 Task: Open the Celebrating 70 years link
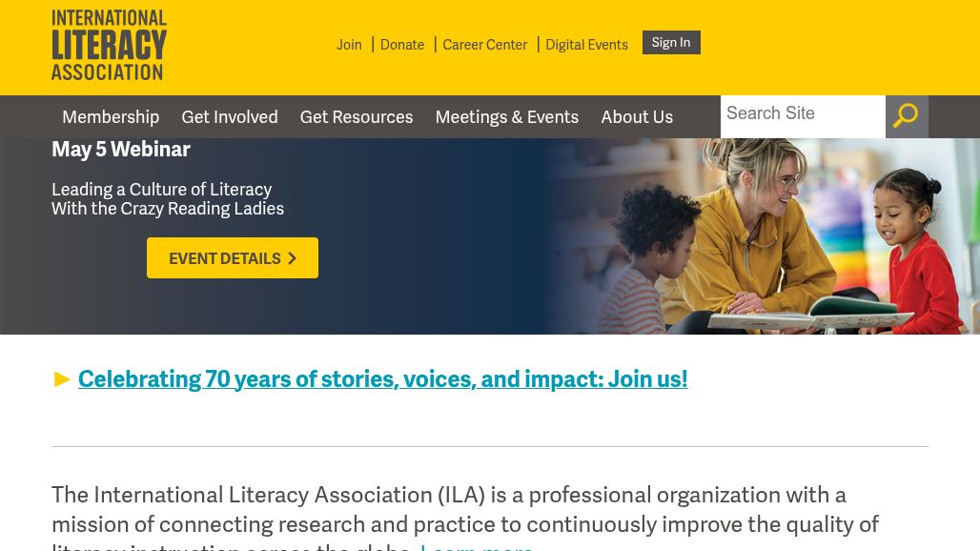(x=382, y=378)
